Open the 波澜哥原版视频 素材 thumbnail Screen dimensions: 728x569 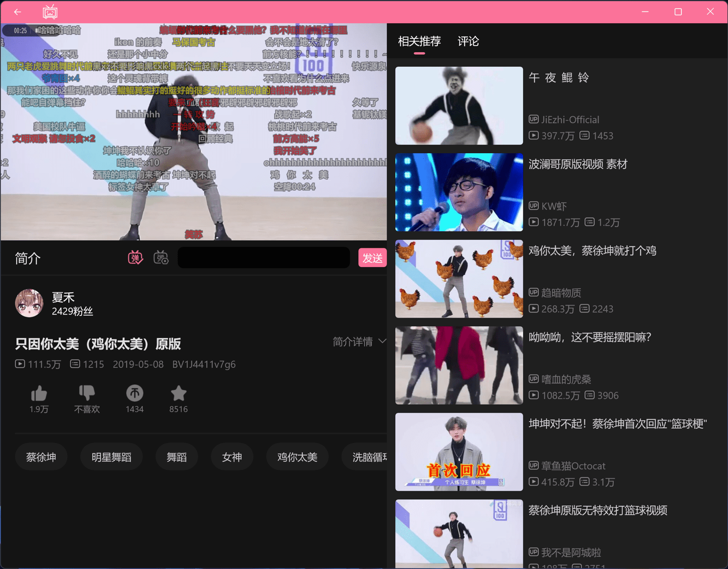[459, 193]
